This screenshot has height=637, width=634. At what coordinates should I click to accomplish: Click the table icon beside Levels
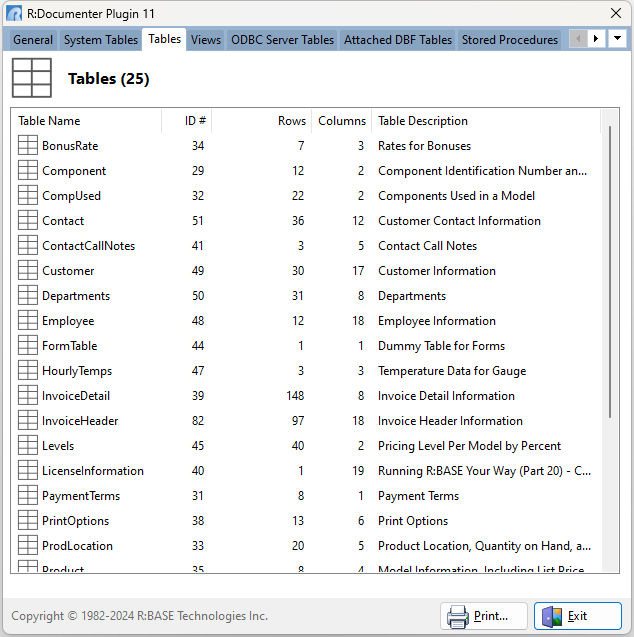28,445
